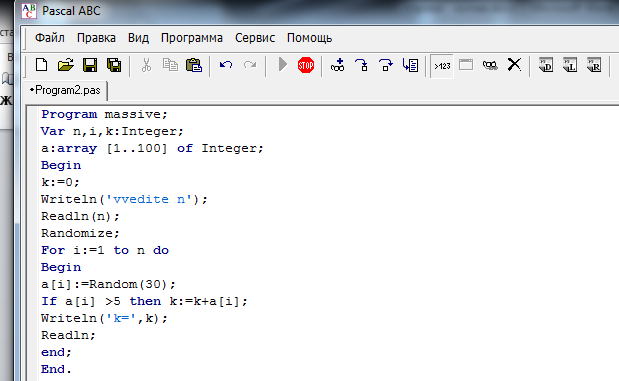
Task: Save the program with the floppy icon
Action: [90, 65]
